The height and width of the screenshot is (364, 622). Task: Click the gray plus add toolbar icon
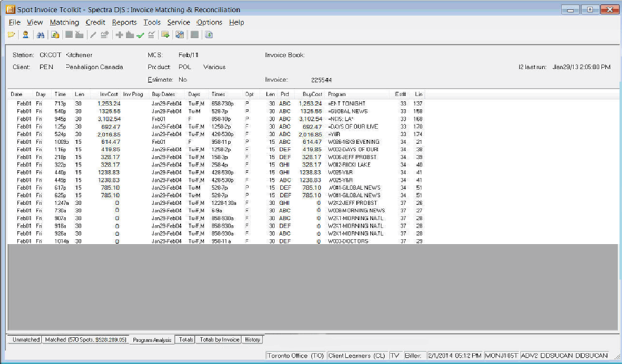coord(119,35)
